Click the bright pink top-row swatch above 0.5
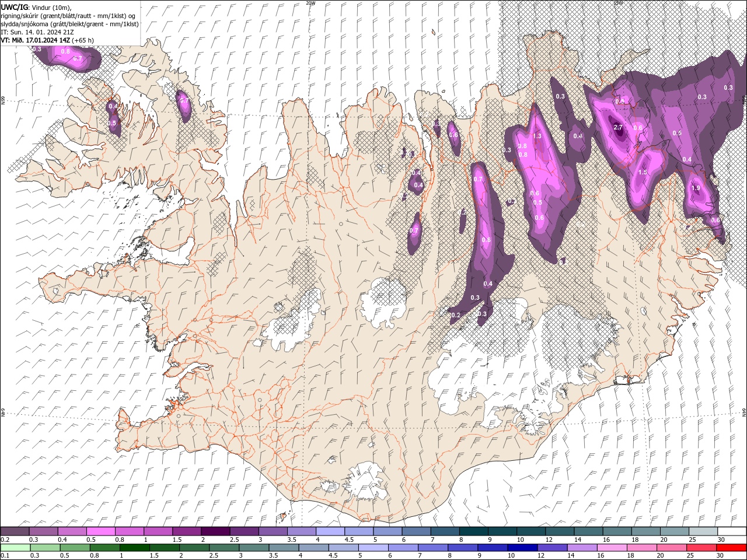Screen dimensions: 747x560 100,531
